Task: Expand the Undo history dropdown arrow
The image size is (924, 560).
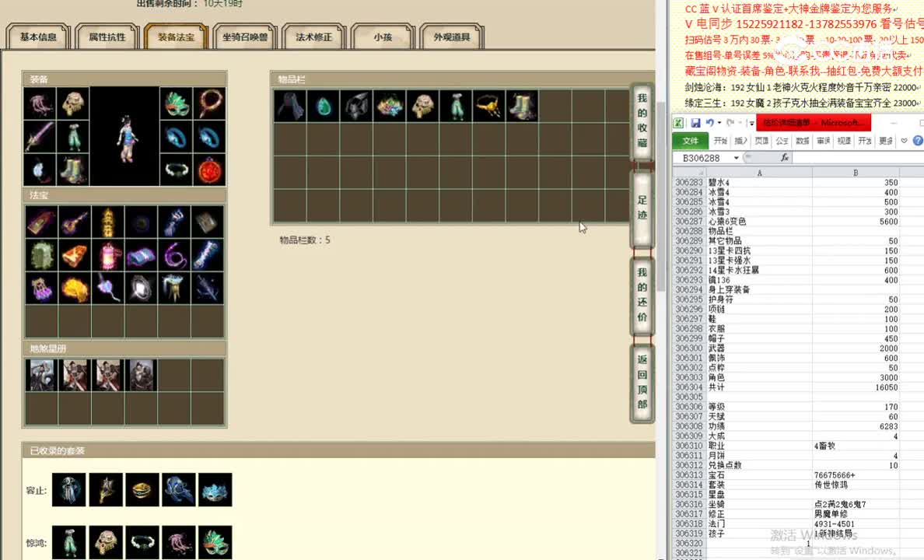Action: tap(719, 122)
